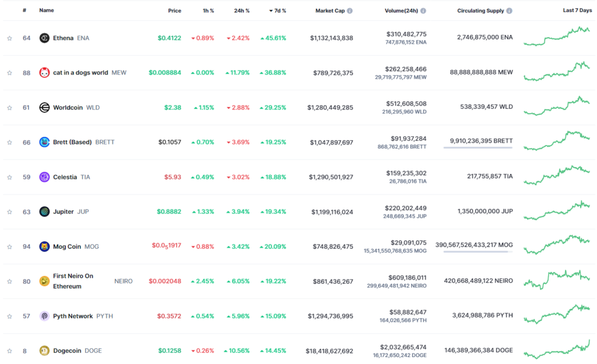Open the Jupiter 7-day sparkline chart

pyautogui.click(x=557, y=210)
